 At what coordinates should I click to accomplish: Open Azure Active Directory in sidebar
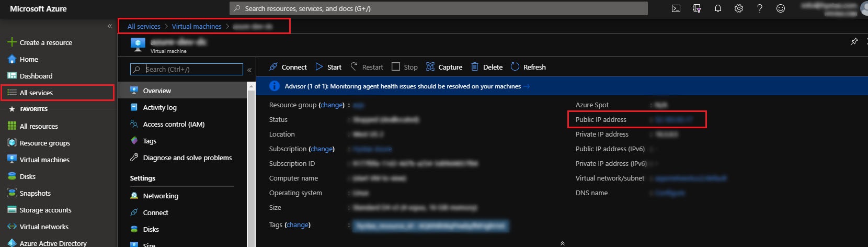click(47, 243)
